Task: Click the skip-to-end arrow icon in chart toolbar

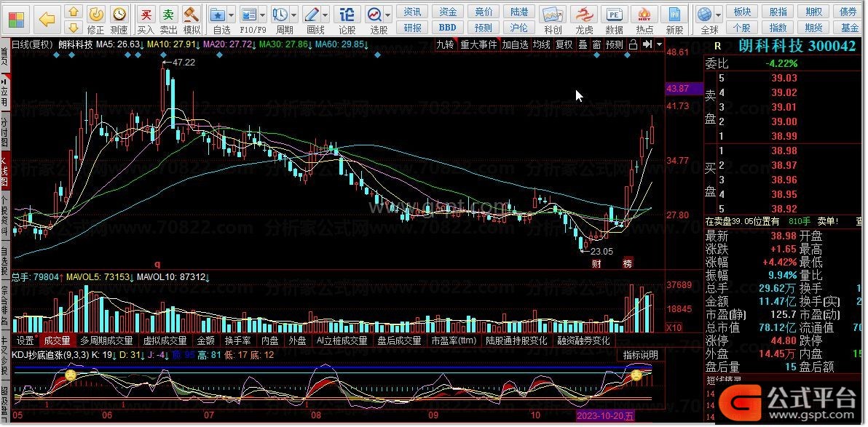Action: click(x=647, y=44)
